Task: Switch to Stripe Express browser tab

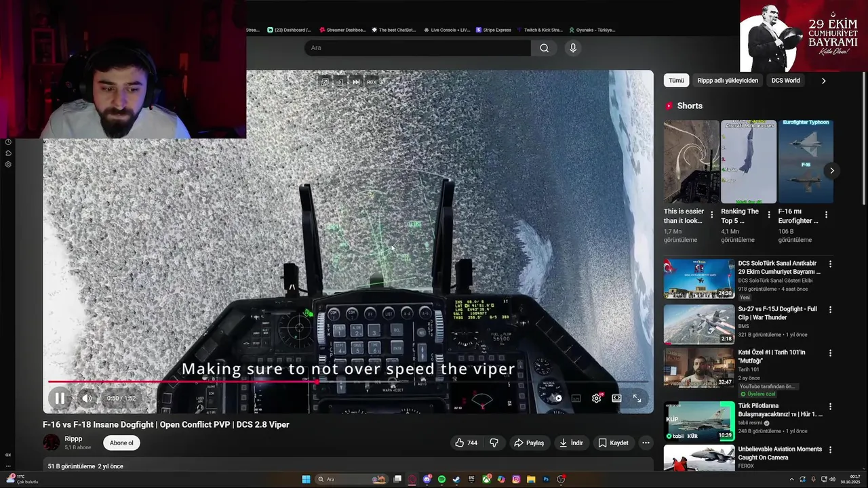Action: point(494,30)
